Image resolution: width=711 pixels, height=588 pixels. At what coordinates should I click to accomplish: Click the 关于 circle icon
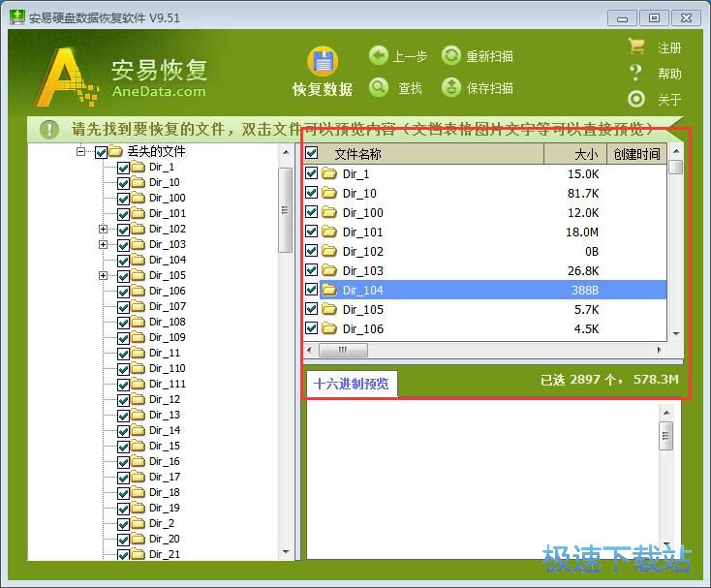tap(636, 99)
